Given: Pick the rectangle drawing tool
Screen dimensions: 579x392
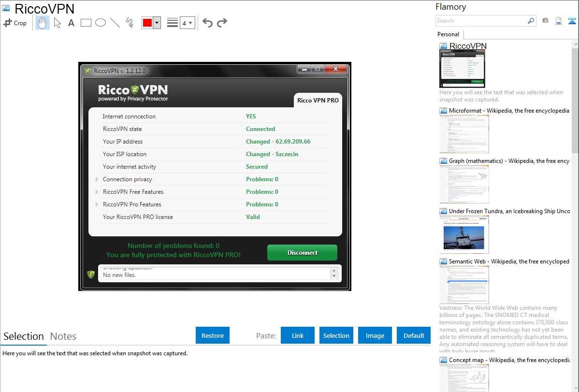Looking at the screenshot, I should click(86, 23).
